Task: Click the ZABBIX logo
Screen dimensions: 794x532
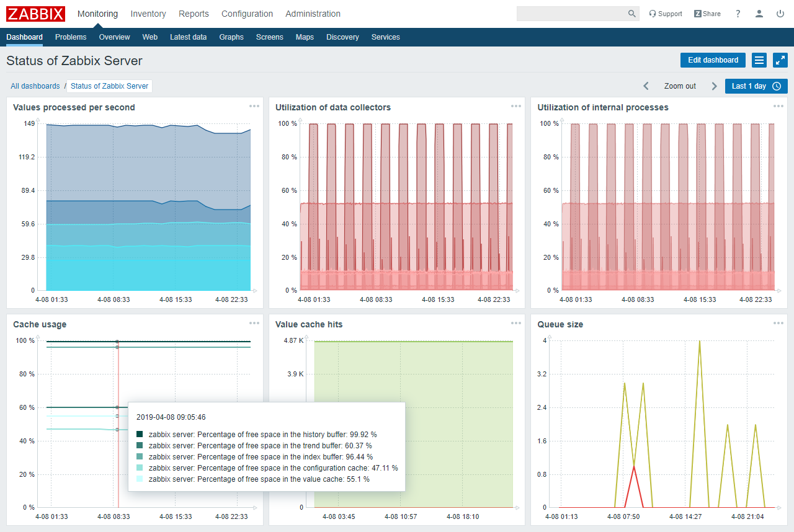Action: [x=35, y=14]
